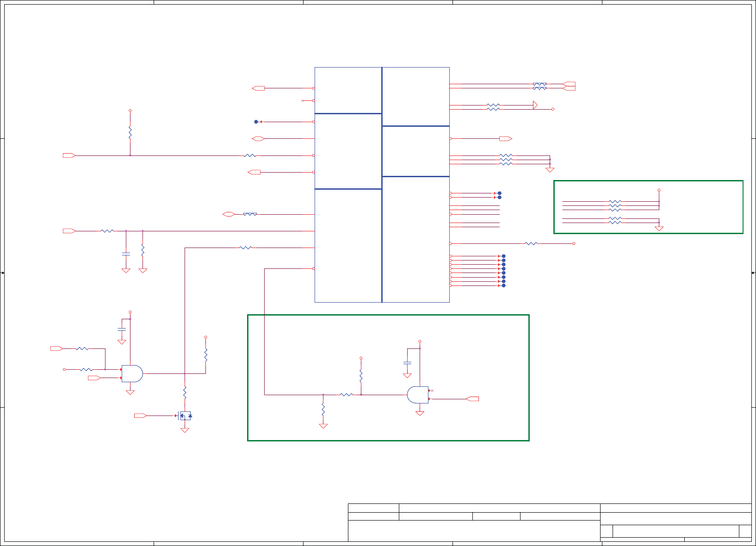Select the AND gate inside large green box
Image resolution: width=756 pixels, height=546 pixels.
tap(418, 395)
